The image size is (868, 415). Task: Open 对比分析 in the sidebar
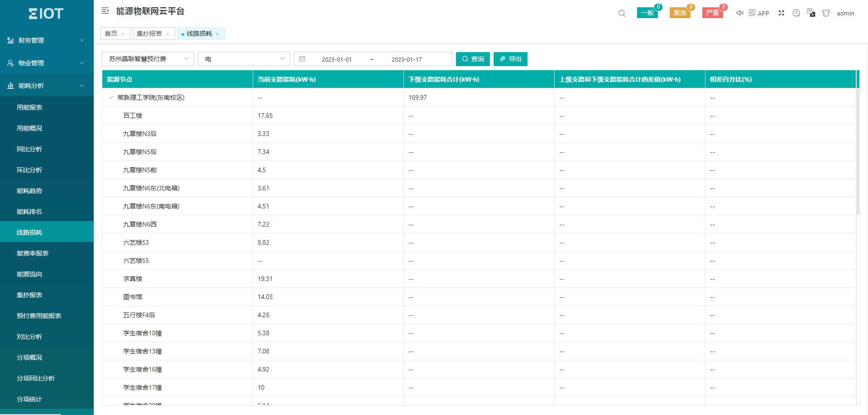[x=47, y=337]
